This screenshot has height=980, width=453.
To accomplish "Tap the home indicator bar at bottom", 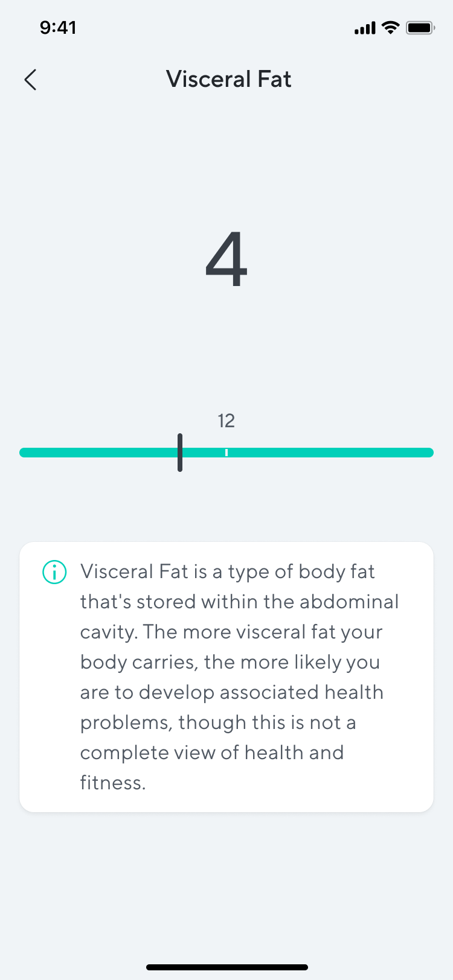I will pos(227,967).
